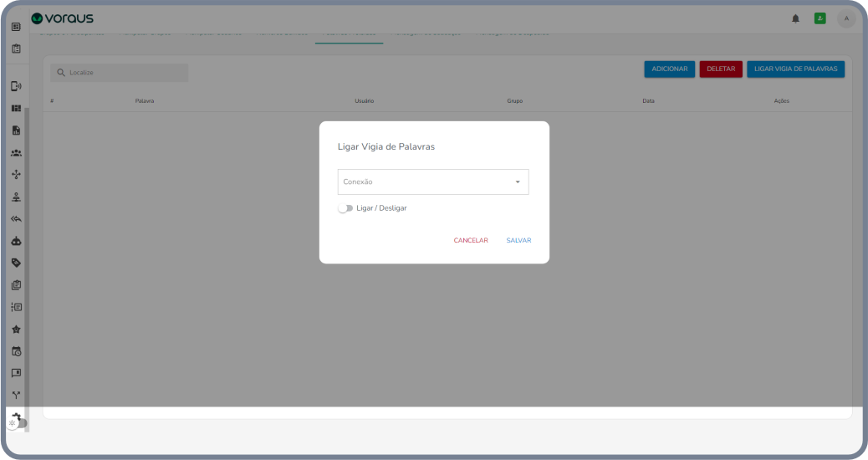Click the ADICIONAR button
The image size is (868, 460).
click(x=669, y=69)
